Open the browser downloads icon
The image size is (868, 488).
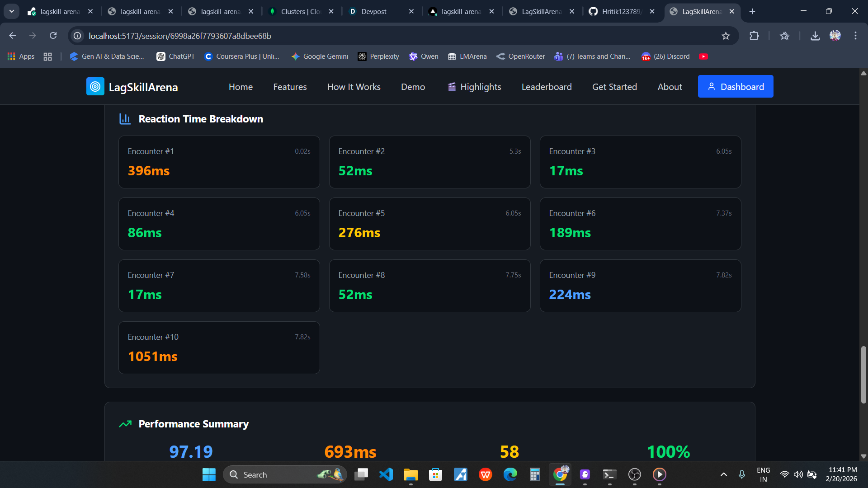(x=815, y=36)
